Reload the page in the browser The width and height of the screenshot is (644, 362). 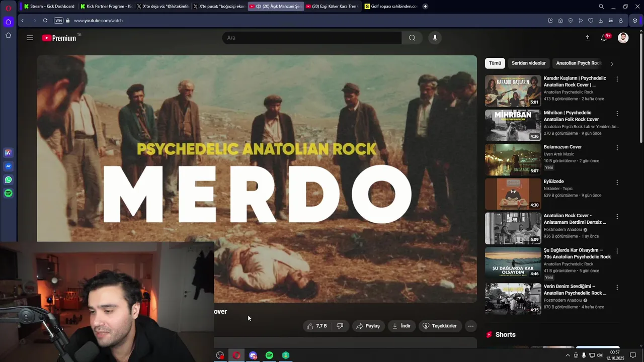click(45, 21)
